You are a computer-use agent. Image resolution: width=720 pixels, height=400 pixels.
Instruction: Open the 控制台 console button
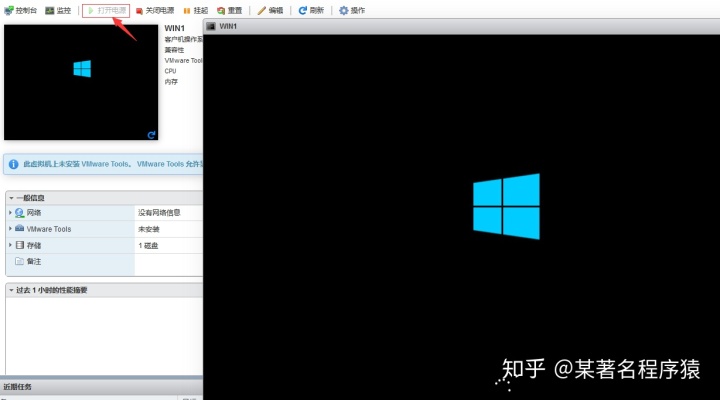pos(20,10)
